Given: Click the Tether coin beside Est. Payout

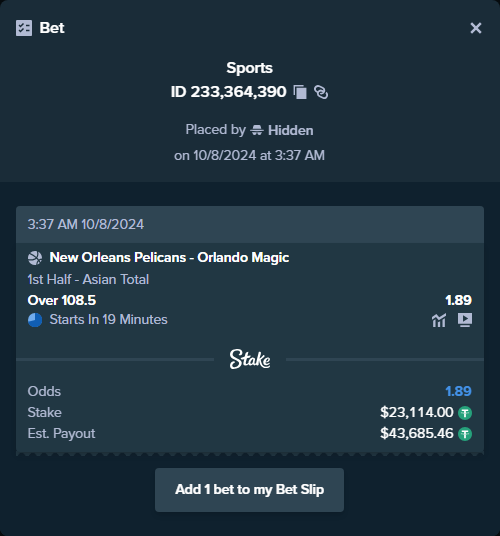Looking at the screenshot, I should point(465,434).
